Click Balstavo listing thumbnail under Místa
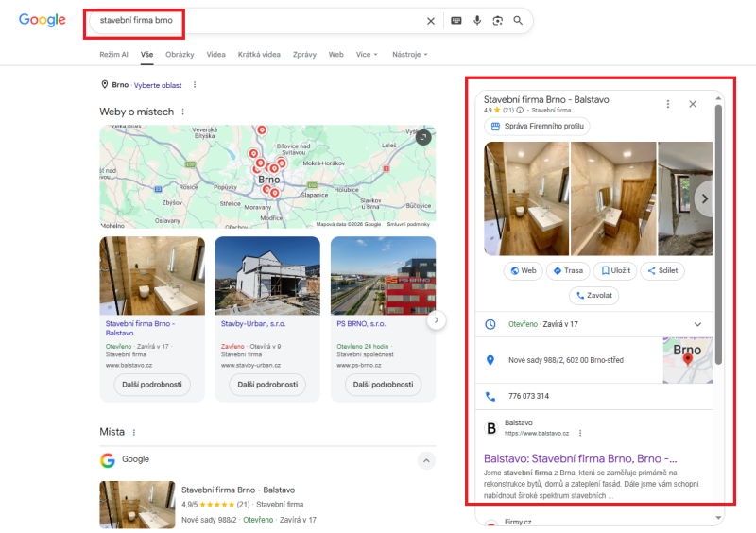Screen dimensions: 756x533 137,505
